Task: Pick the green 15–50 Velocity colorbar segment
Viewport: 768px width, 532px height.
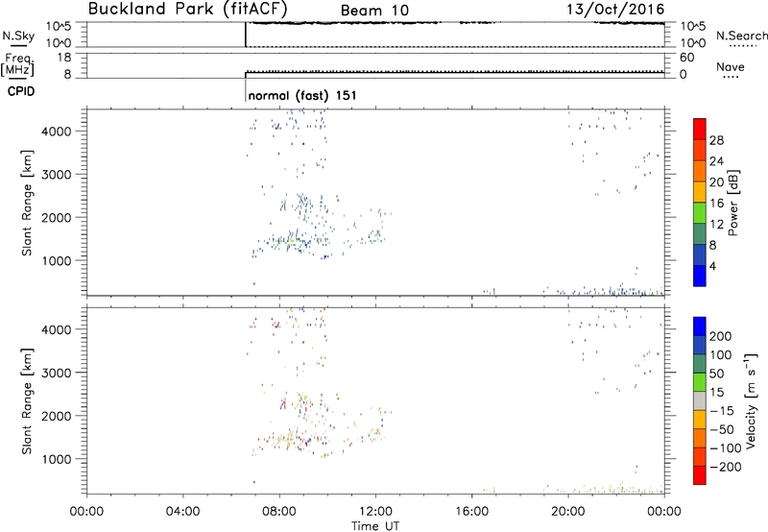Action: [x=700, y=382]
